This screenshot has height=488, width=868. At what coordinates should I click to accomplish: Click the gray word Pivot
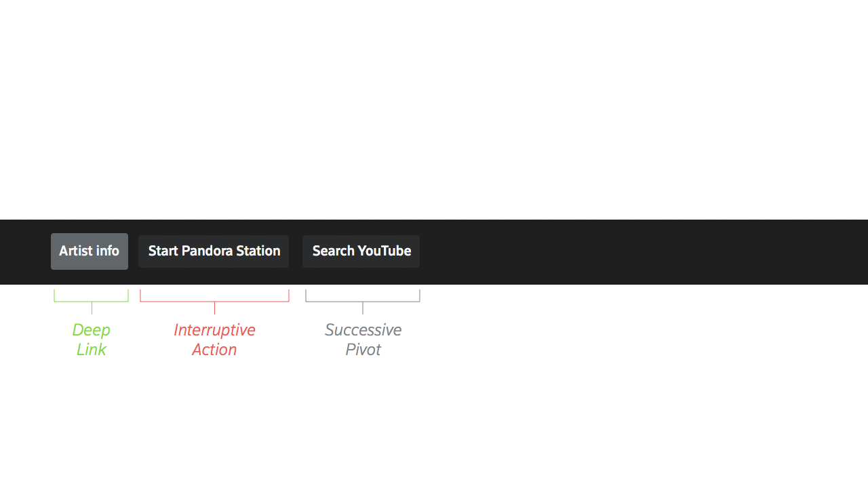coord(363,350)
